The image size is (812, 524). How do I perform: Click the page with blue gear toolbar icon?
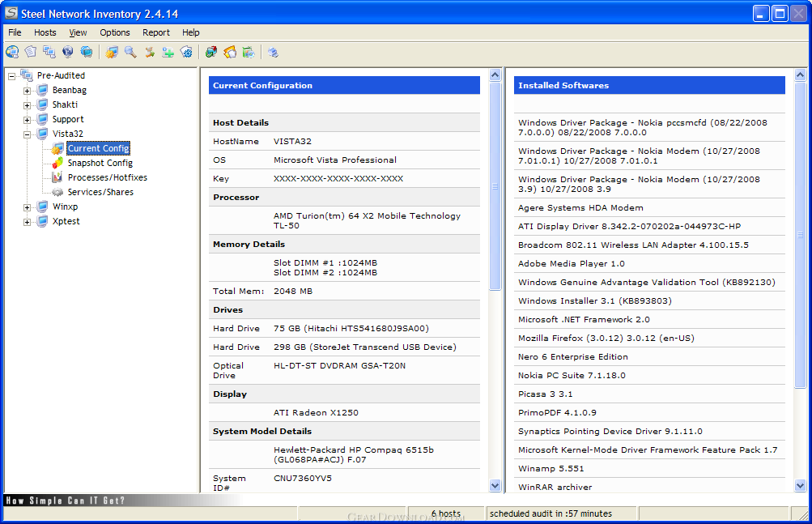pos(186,52)
